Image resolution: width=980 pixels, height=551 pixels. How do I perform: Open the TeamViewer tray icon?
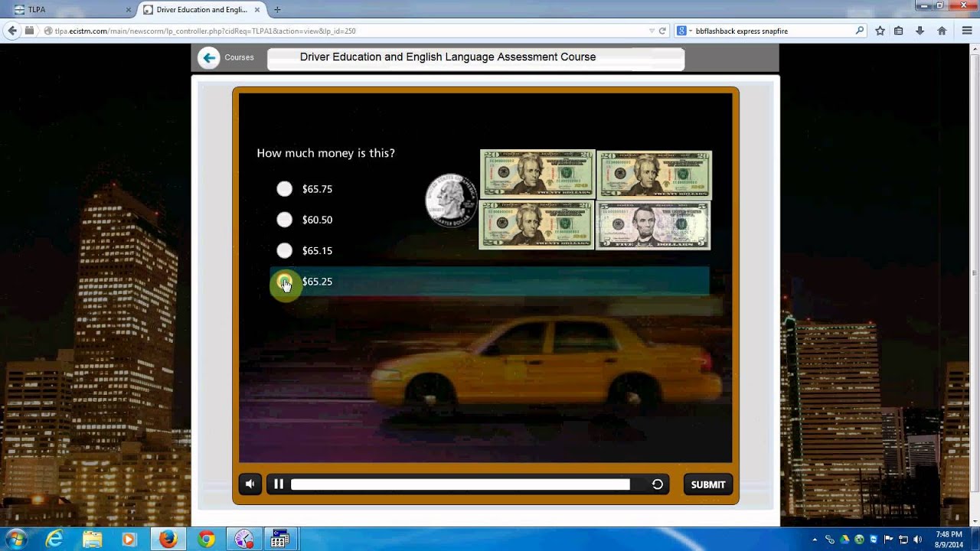874,540
